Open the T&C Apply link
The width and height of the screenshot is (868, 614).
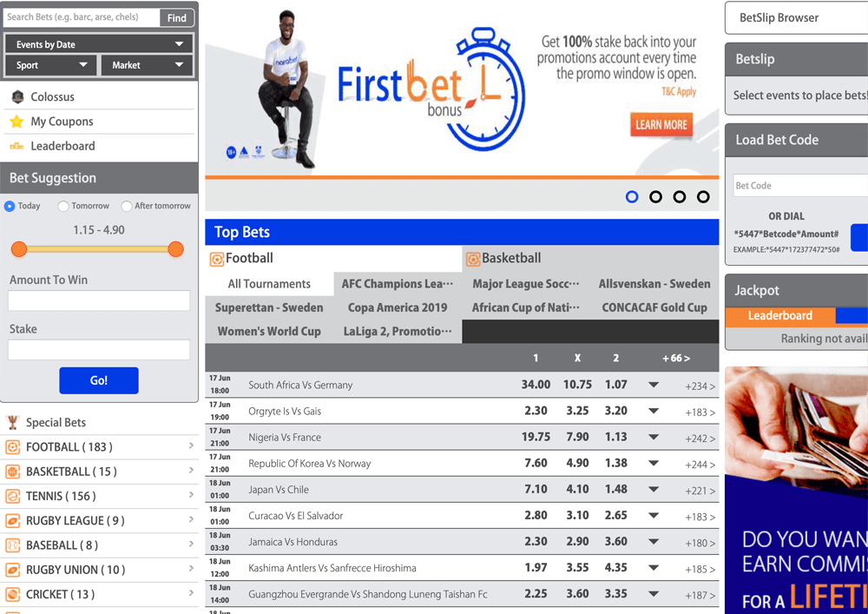pos(679,92)
